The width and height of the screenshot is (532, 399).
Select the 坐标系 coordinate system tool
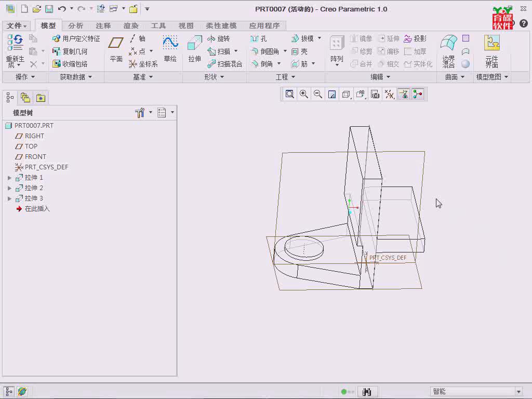pos(143,64)
